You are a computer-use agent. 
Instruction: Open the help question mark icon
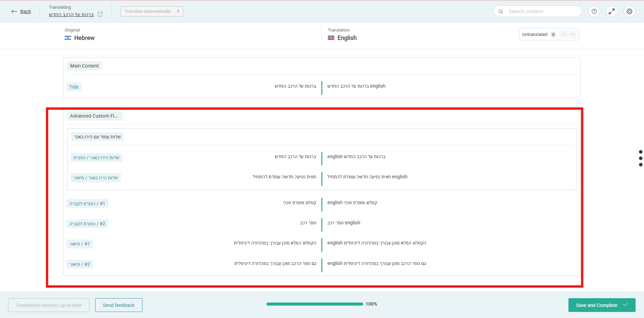point(594,11)
